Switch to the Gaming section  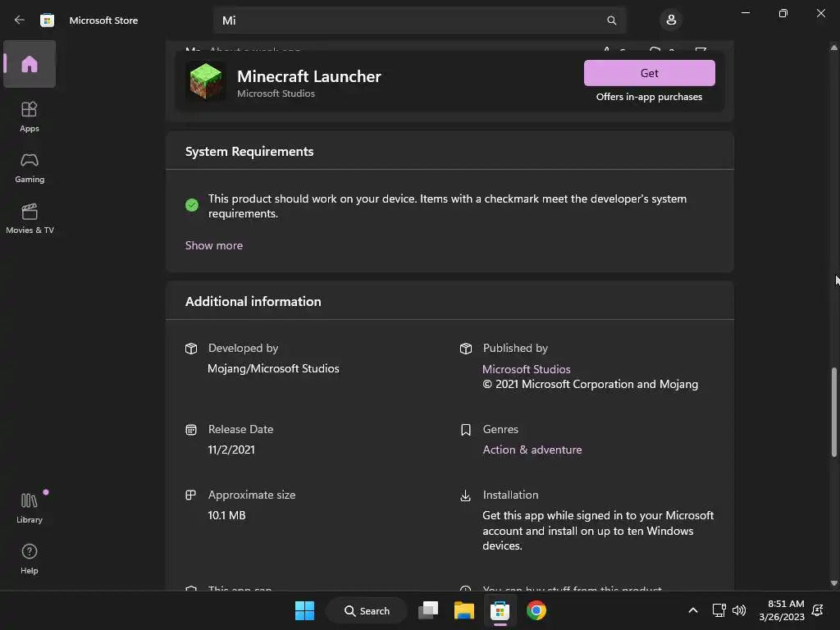coord(30,167)
